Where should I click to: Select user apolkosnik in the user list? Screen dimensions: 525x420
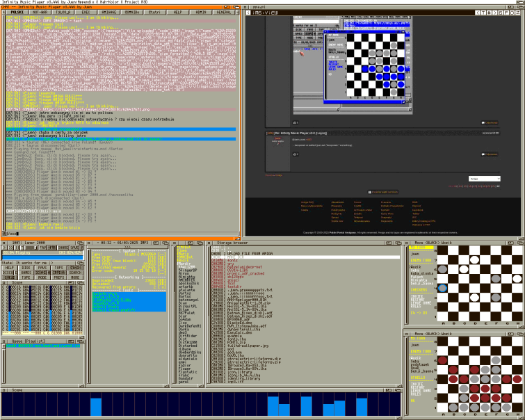point(188,283)
